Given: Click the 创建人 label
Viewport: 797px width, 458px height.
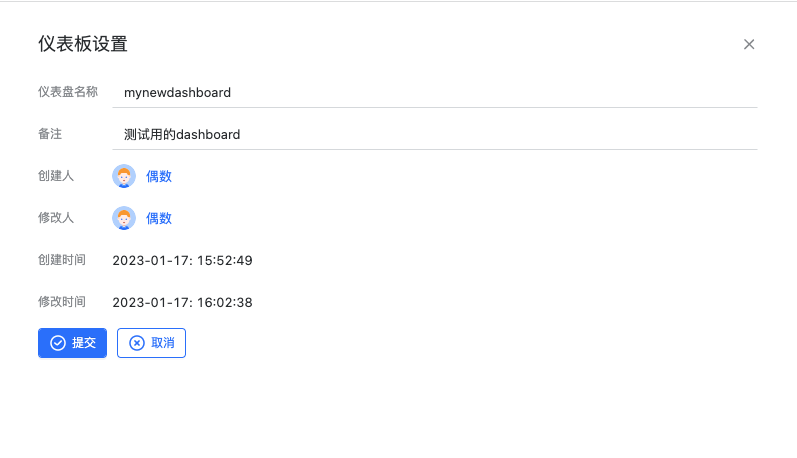Looking at the screenshot, I should click(56, 176).
